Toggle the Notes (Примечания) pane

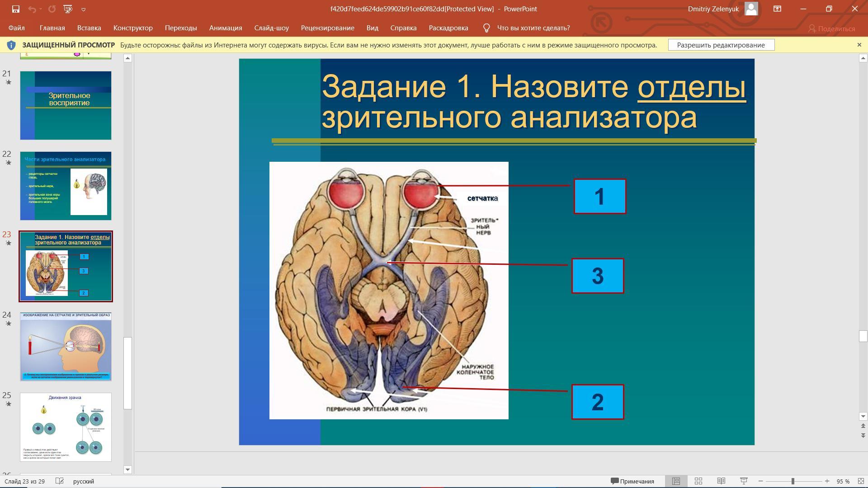pos(632,481)
